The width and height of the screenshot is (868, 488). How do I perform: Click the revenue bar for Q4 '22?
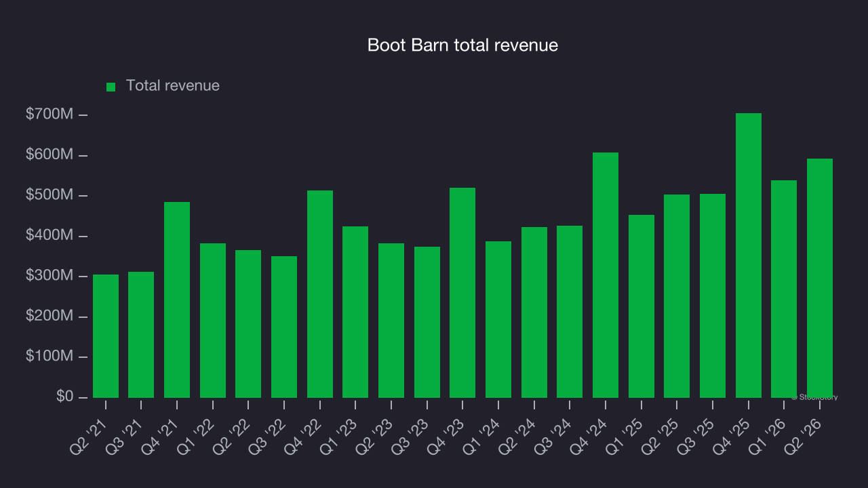coord(320,294)
